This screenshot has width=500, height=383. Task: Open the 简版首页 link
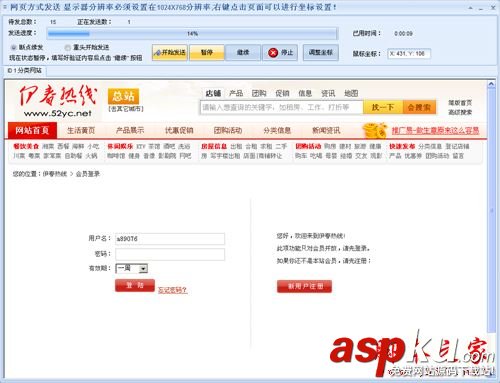coord(460,103)
